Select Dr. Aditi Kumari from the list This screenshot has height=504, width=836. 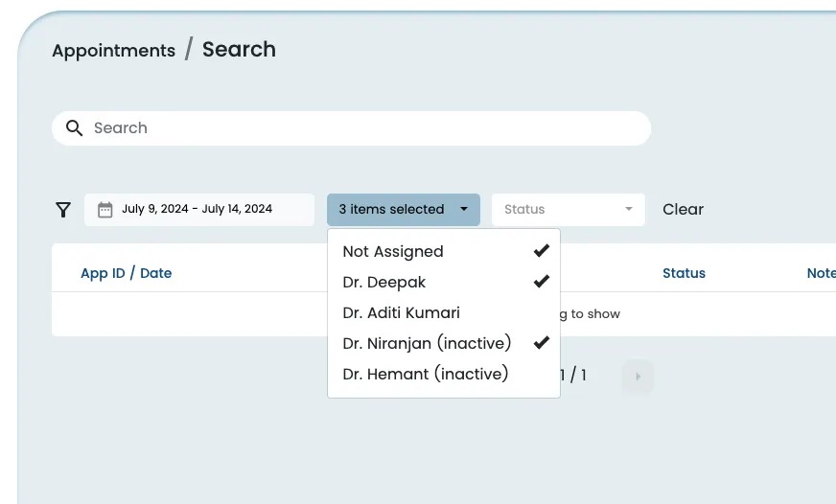pyautogui.click(x=401, y=312)
